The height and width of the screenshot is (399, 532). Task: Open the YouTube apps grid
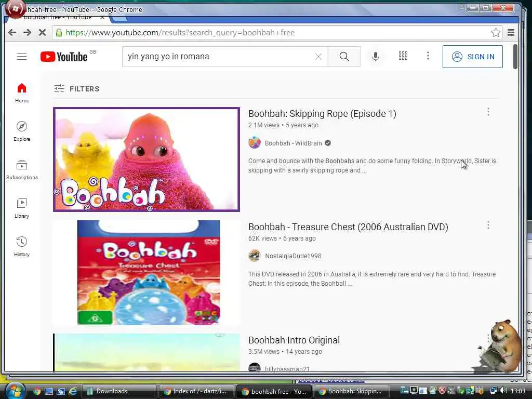pyautogui.click(x=403, y=56)
